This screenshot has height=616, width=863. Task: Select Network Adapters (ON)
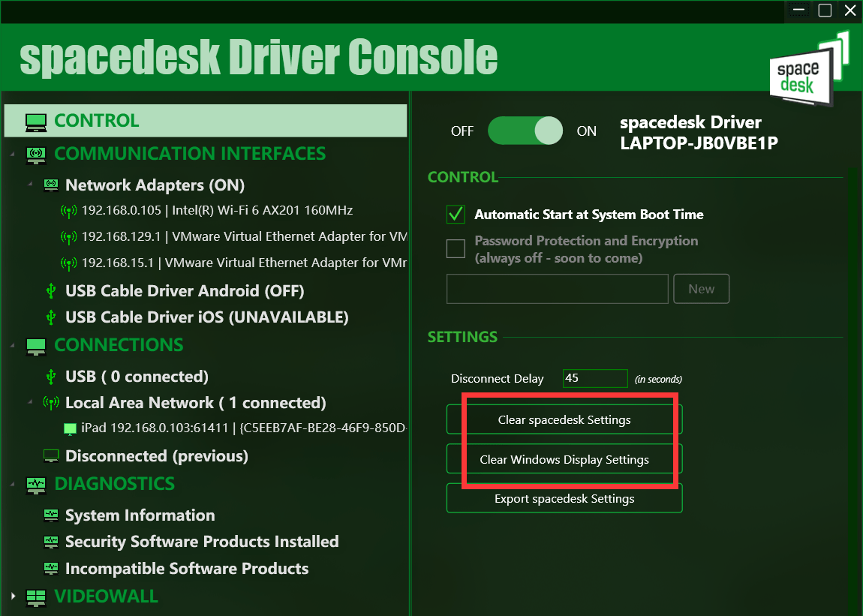click(x=155, y=185)
